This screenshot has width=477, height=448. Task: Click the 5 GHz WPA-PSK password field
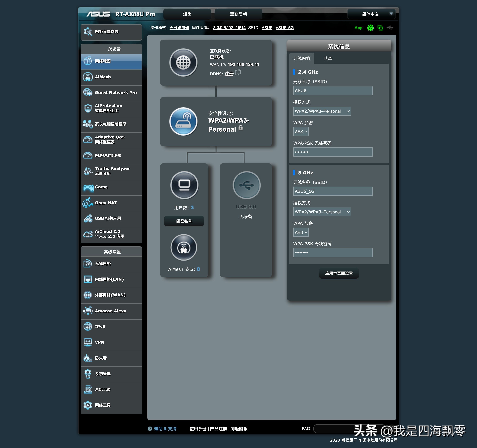point(333,253)
